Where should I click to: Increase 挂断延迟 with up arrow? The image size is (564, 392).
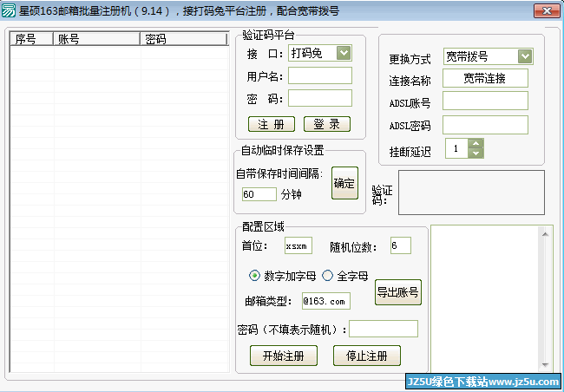coord(475,143)
